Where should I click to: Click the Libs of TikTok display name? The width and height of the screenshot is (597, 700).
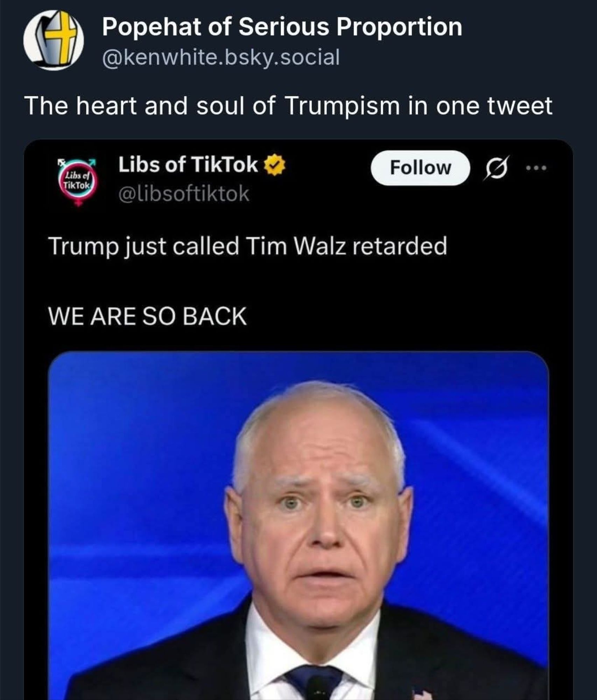(188, 165)
